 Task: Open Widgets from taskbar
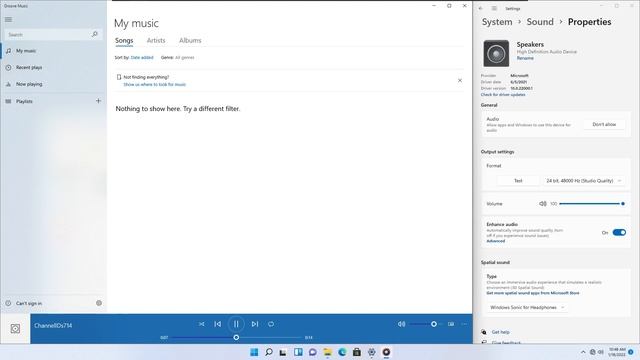point(298,352)
